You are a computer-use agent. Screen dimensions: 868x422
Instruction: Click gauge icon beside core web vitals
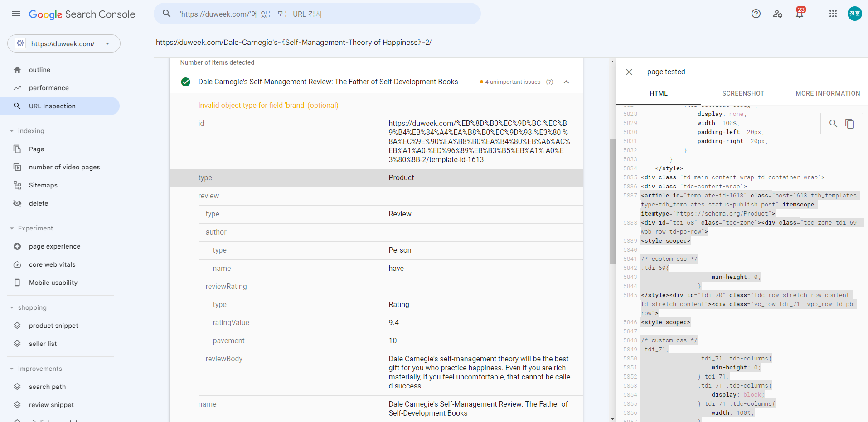pyautogui.click(x=17, y=264)
